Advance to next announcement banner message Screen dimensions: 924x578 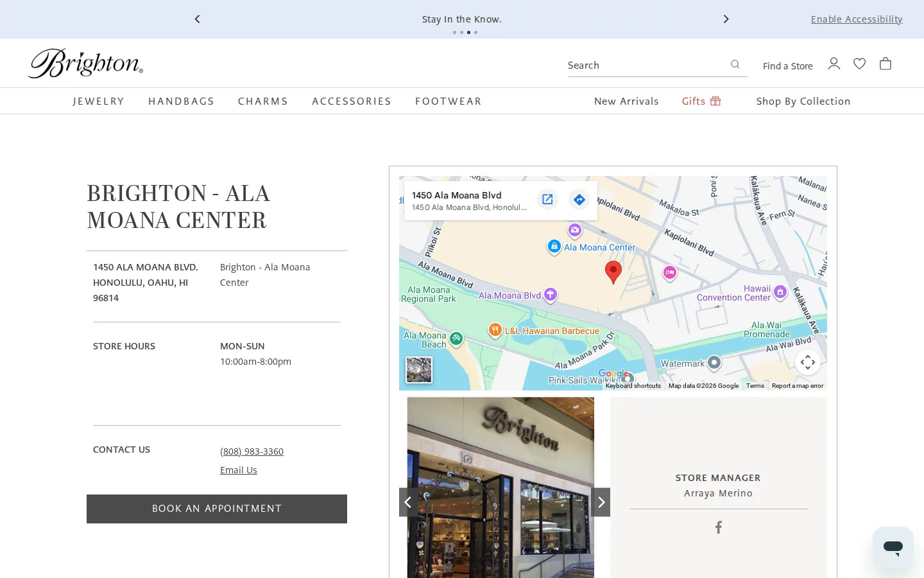point(726,19)
